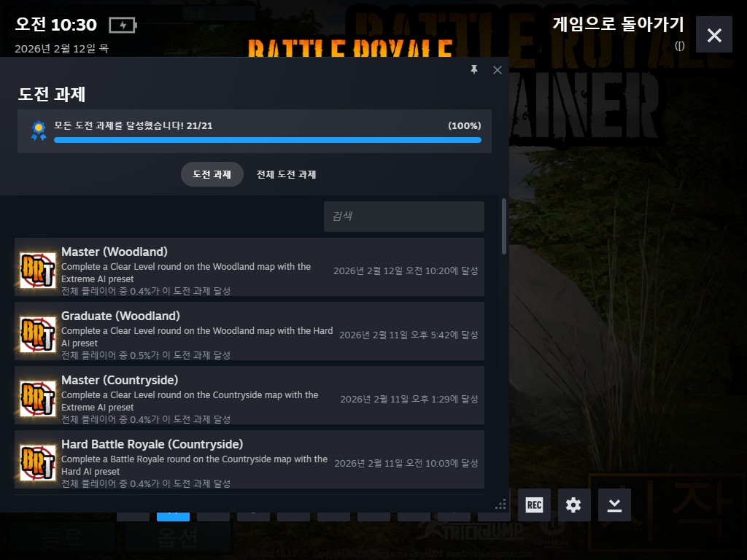Switch to '전체 도전 과제' tab
The height and width of the screenshot is (560, 747).
pos(286,174)
